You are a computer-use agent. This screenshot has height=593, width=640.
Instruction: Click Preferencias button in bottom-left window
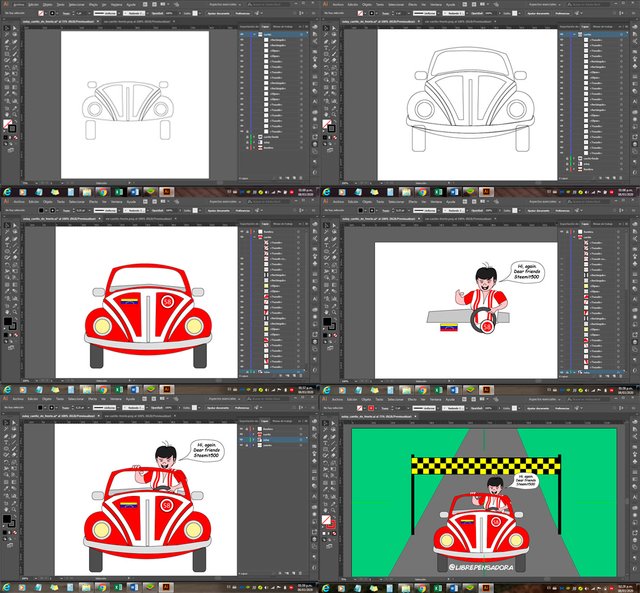pyautogui.click(x=242, y=407)
